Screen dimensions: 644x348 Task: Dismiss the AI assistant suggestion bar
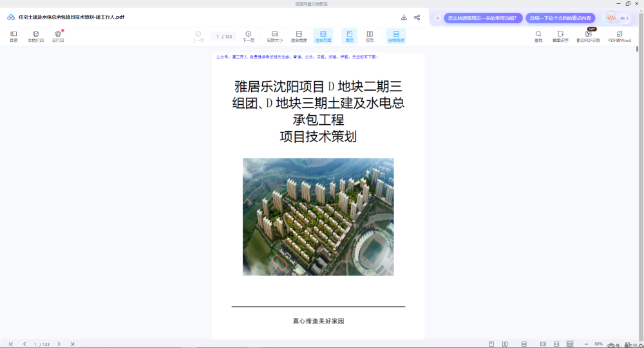(437, 18)
